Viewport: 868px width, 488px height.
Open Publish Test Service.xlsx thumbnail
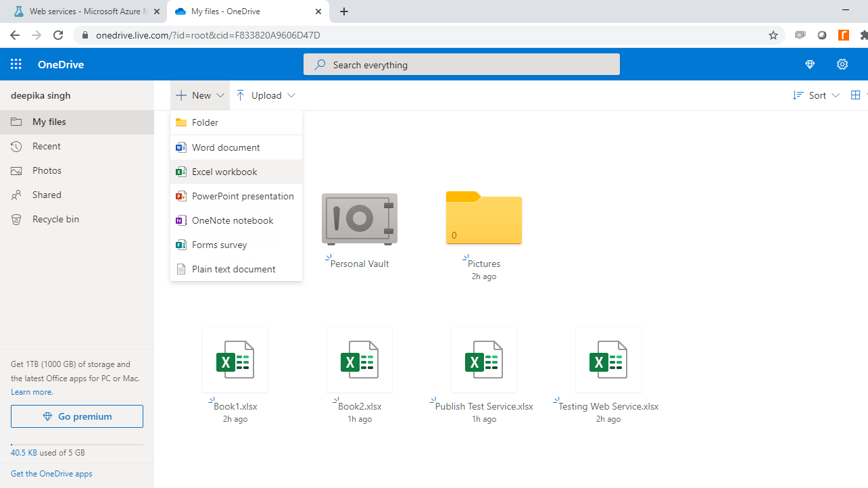(x=484, y=360)
